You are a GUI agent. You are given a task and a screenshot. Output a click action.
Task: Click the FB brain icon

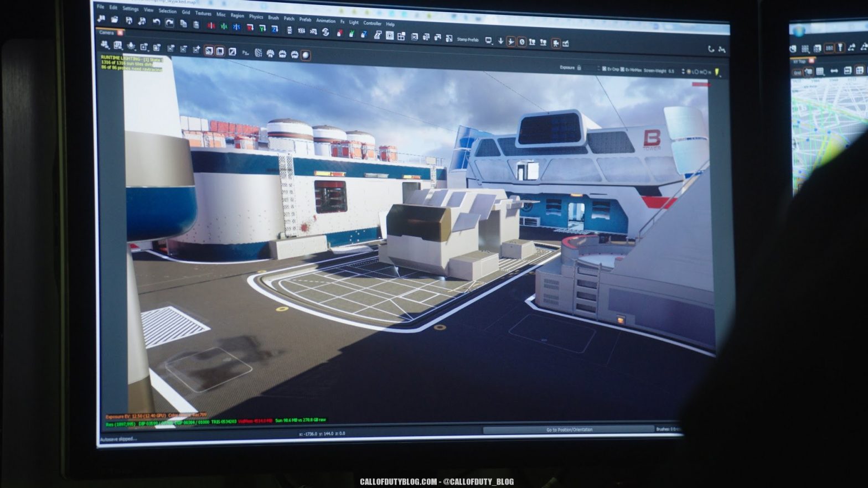pos(270,54)
